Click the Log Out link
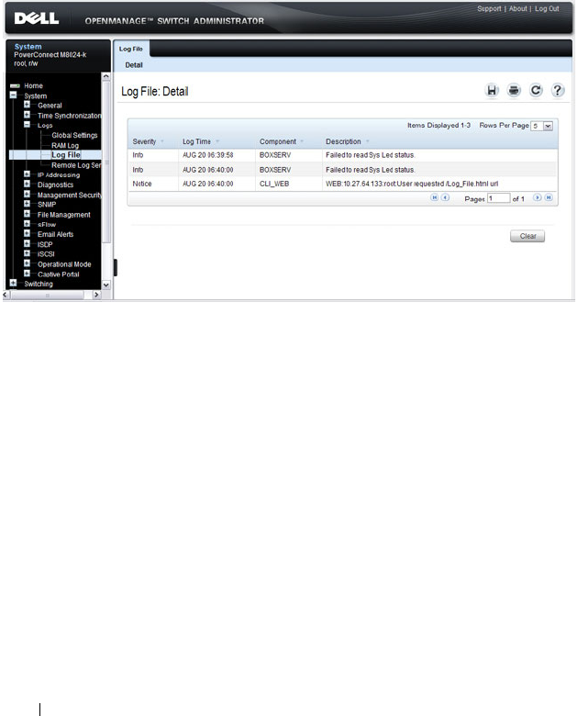The width and height of the screenshot is (588, 716). pos(547,8)
